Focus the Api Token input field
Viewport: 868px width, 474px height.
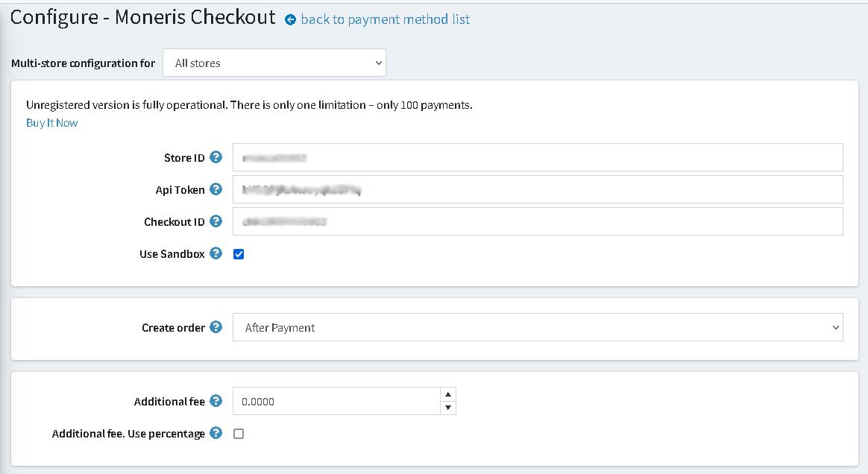click(538, 189)
